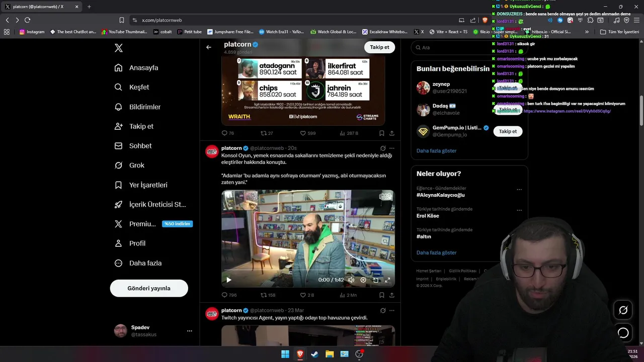The image size is (644, 362).
Task: Open Profil page in the sidebar
Action: 130,243
